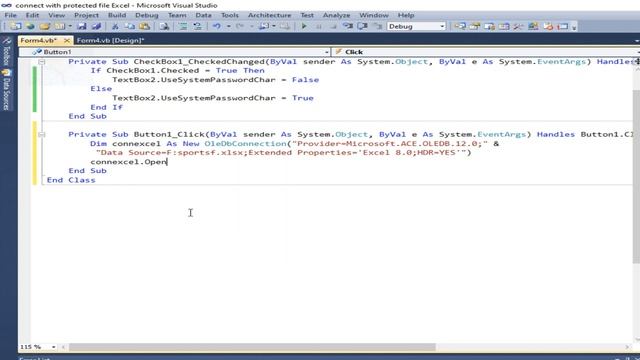Open the Properties Window toolbar icon

tap(475, 26)
